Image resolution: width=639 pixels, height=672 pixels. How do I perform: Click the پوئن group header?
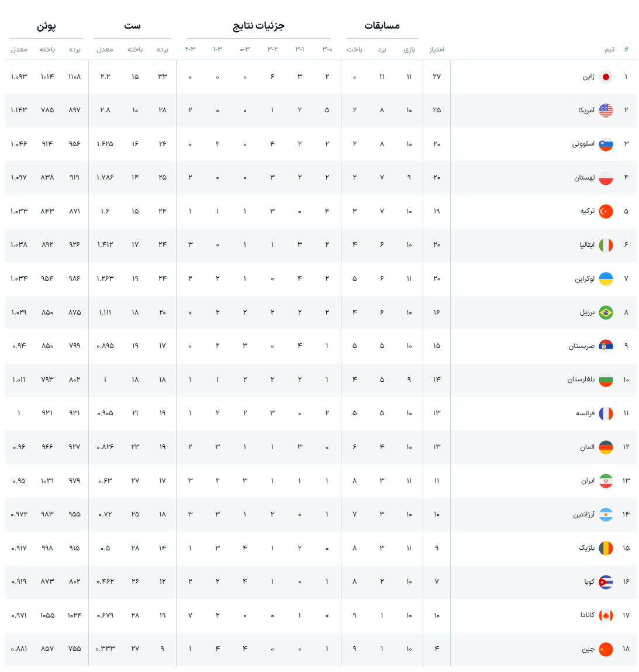point(46,26)
